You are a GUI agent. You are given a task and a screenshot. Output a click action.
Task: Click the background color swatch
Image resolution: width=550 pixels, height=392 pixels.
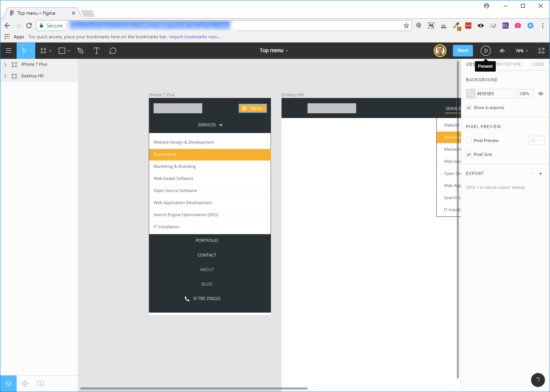[x=470, y=94]
